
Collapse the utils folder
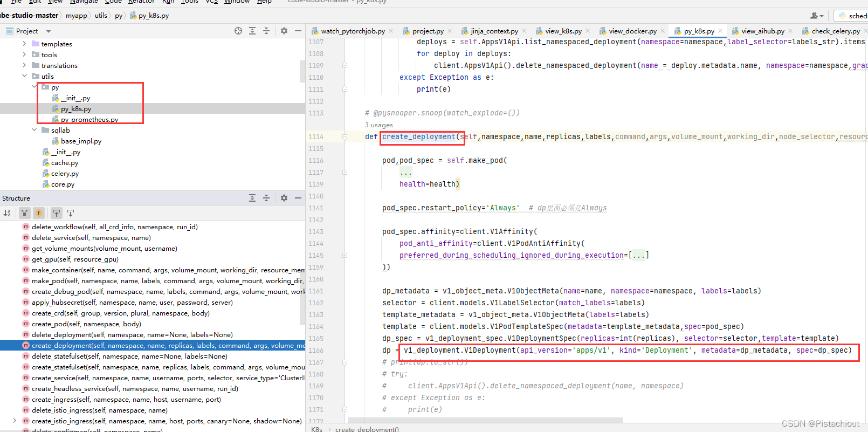click(24, 76)
